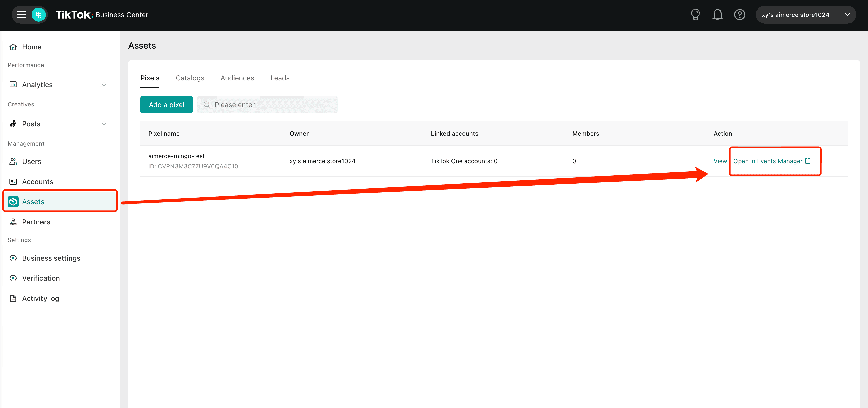Expand the Analytics chevron

tap(104, 85)
